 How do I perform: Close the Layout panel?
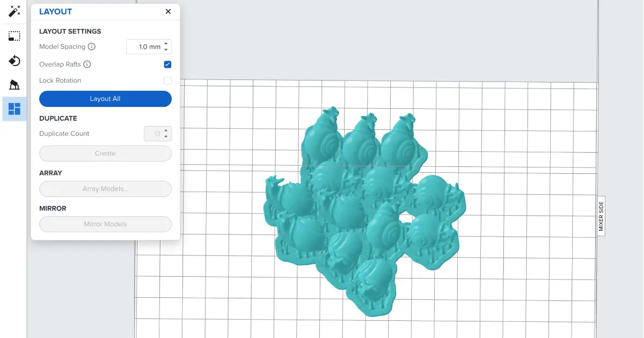[168, 11]
